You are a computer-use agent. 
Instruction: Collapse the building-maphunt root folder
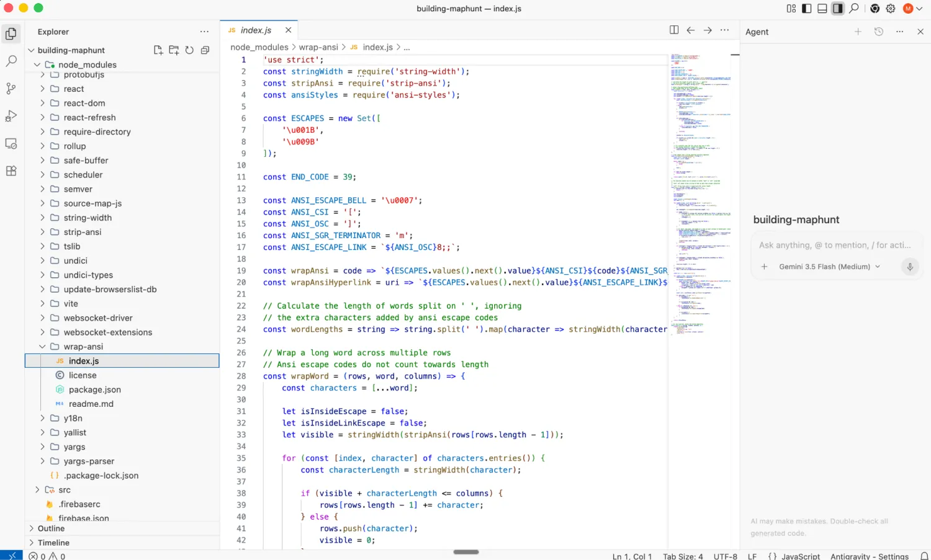[31, 50]
